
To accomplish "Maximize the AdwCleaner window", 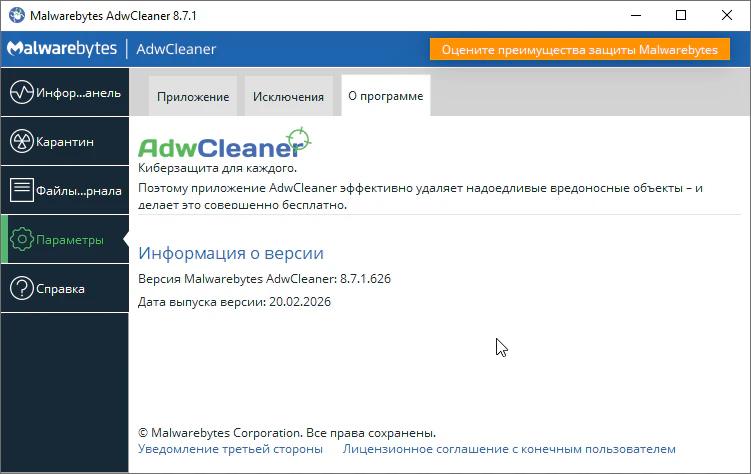I will coord(681,15).
